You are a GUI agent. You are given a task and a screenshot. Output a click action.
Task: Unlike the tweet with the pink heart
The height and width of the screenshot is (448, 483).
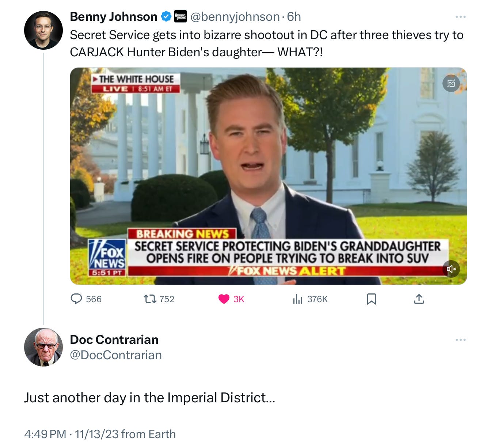(x=231, y=299)
